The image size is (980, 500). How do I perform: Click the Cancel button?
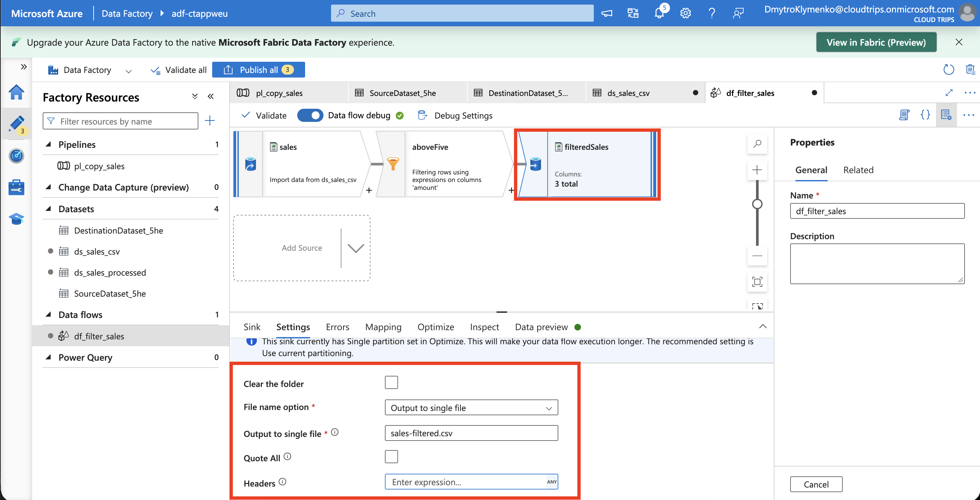(816, 485)
